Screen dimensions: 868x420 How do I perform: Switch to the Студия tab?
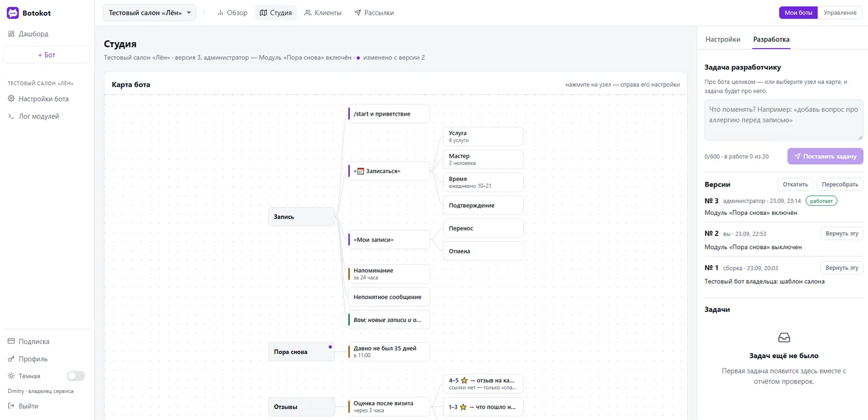coord(276,12)
